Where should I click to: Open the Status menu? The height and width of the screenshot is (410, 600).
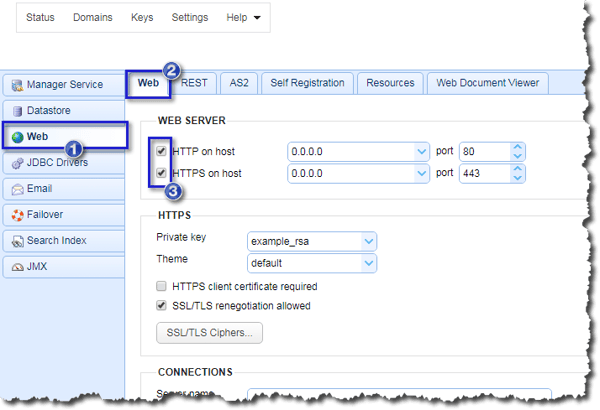(40, 17)
